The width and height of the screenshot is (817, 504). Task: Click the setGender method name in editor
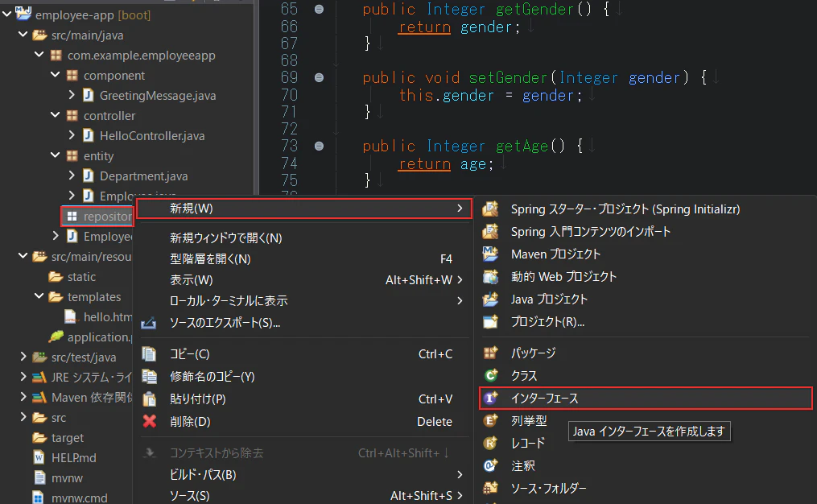pyautogui.click(x=508, y=78)
